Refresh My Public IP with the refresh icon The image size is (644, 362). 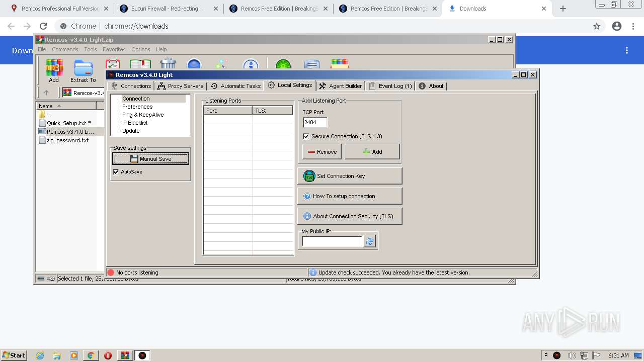[x=370, y=242]
